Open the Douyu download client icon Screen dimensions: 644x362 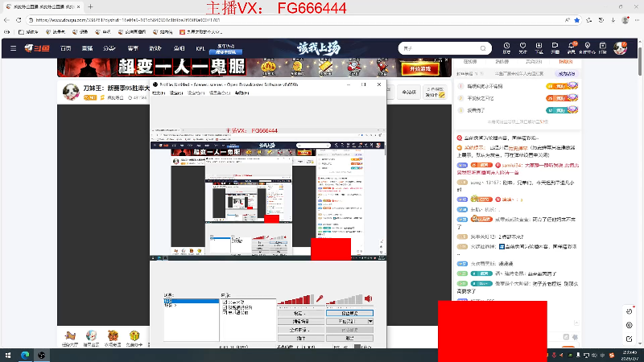(539, 48)
